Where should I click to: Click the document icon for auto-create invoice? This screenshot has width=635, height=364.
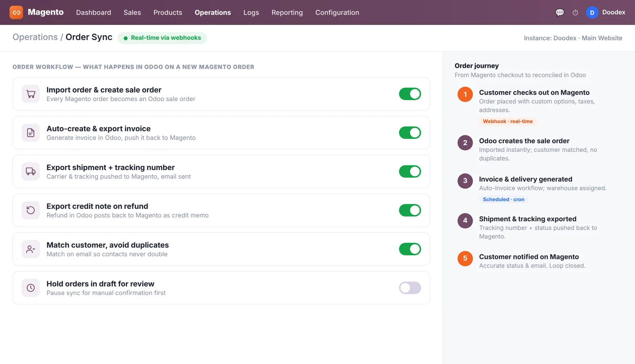click(x=31, y=133)
